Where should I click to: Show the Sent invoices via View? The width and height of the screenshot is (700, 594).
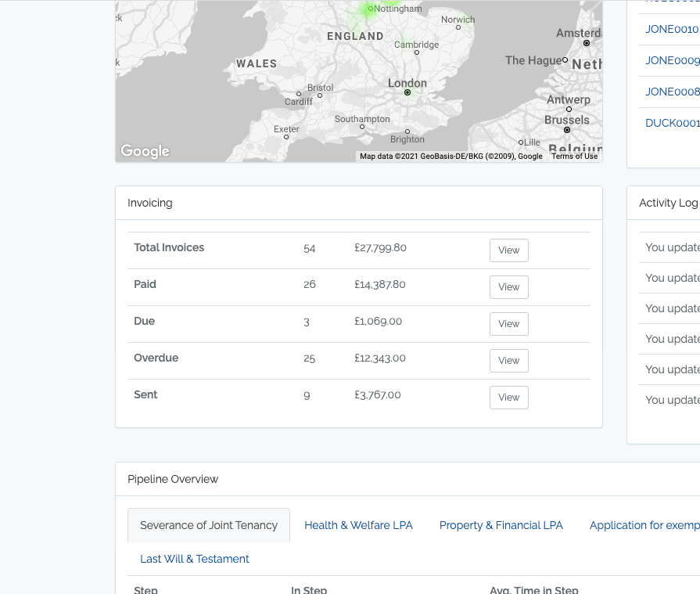click(508, 398)
